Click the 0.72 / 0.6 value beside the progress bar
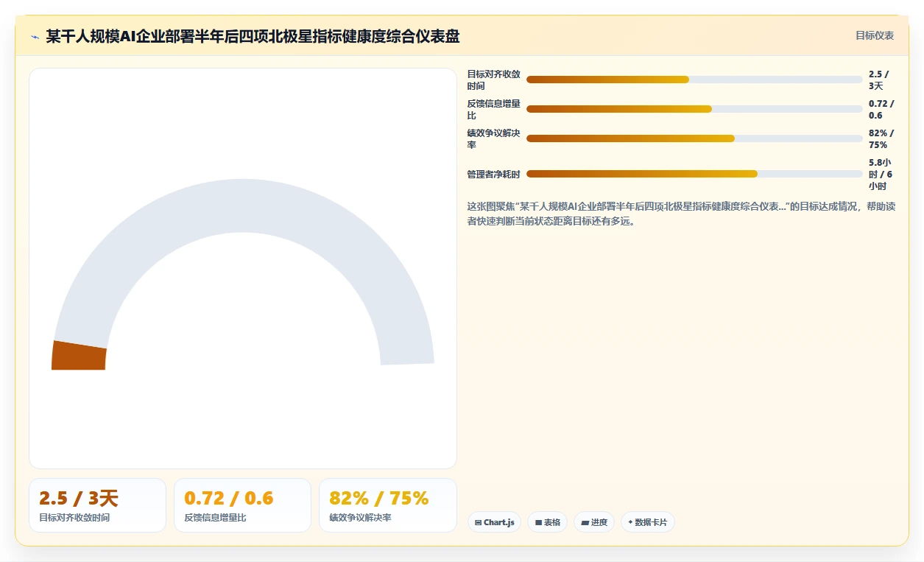924x562 pixels. [881, 109]
